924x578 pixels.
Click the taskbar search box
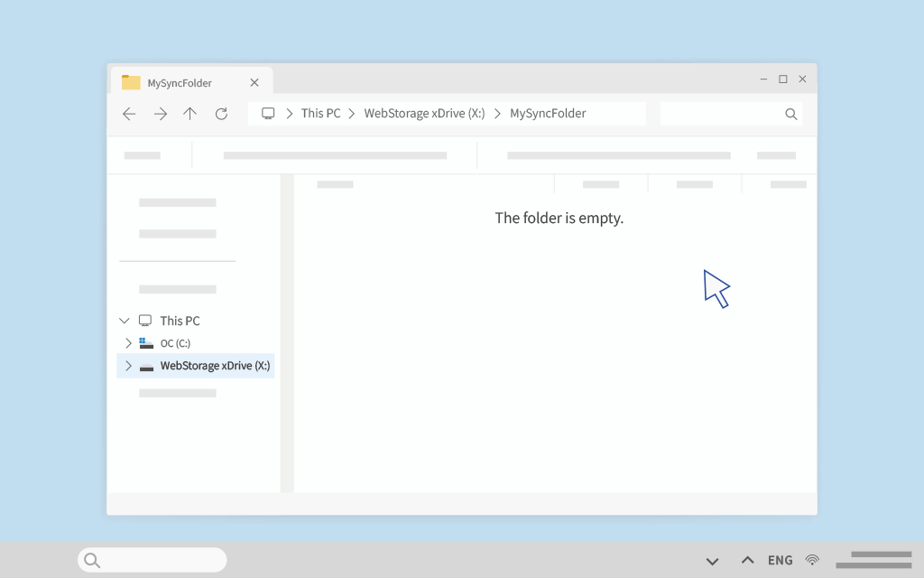coord(152,560)
